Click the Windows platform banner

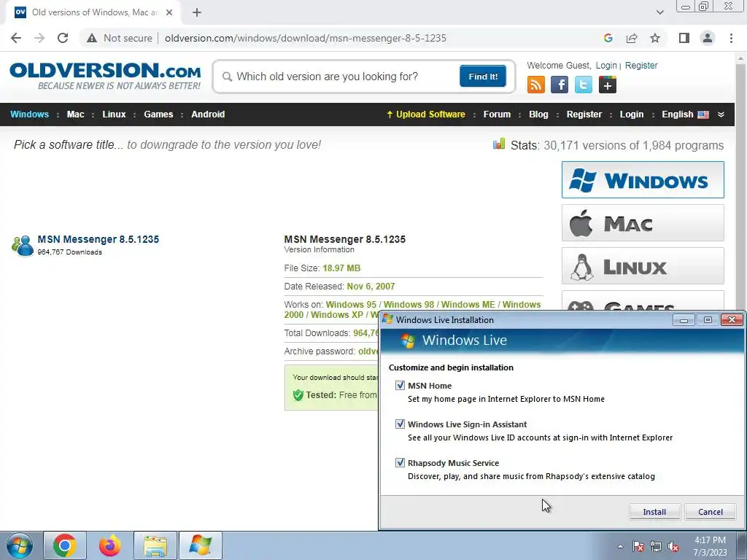(x=643, y=179)
